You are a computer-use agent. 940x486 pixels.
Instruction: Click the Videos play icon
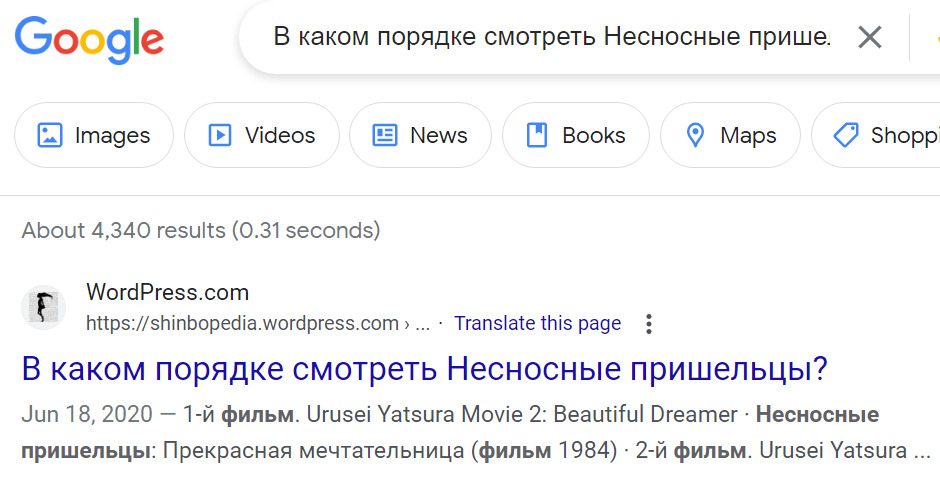point(220,135)
